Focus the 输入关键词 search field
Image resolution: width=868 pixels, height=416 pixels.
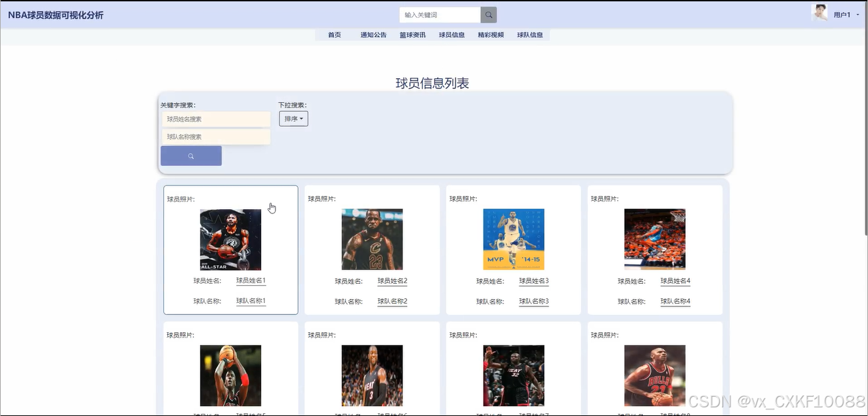(440, 15)
